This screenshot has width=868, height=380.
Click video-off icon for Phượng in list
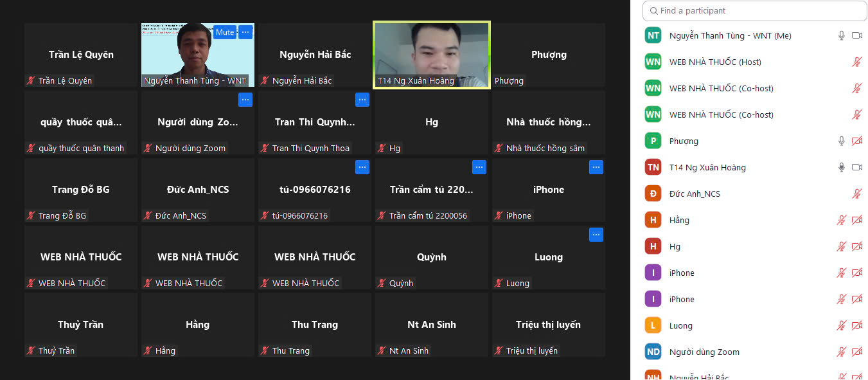[x=856, y=141]
